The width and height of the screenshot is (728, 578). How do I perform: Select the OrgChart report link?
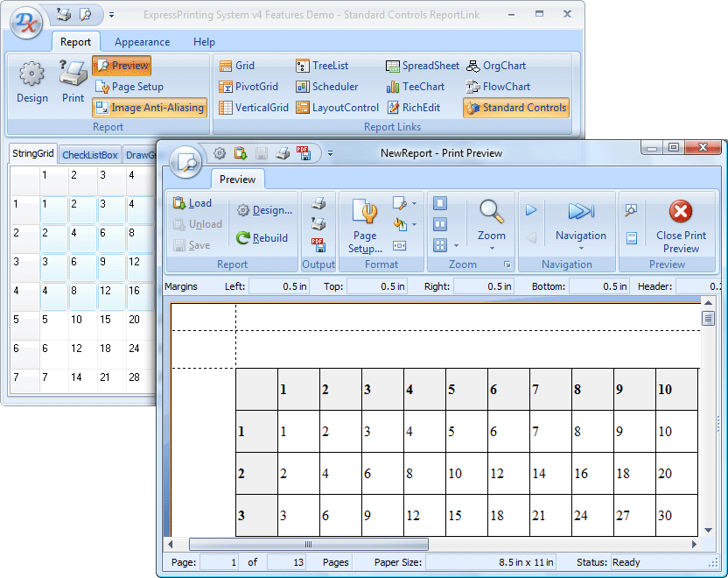pos(504,65)
